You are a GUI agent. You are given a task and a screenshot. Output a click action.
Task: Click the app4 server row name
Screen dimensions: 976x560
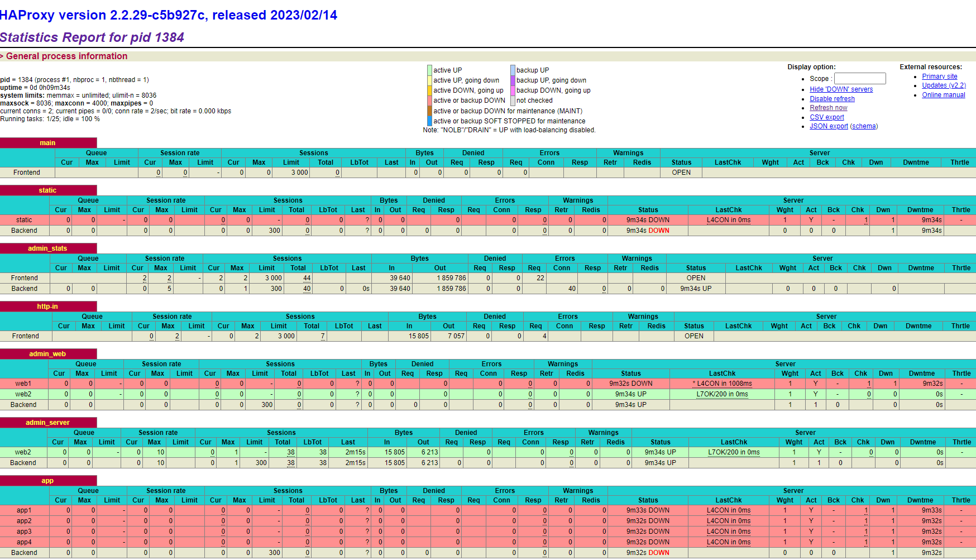tap(24, 542)
